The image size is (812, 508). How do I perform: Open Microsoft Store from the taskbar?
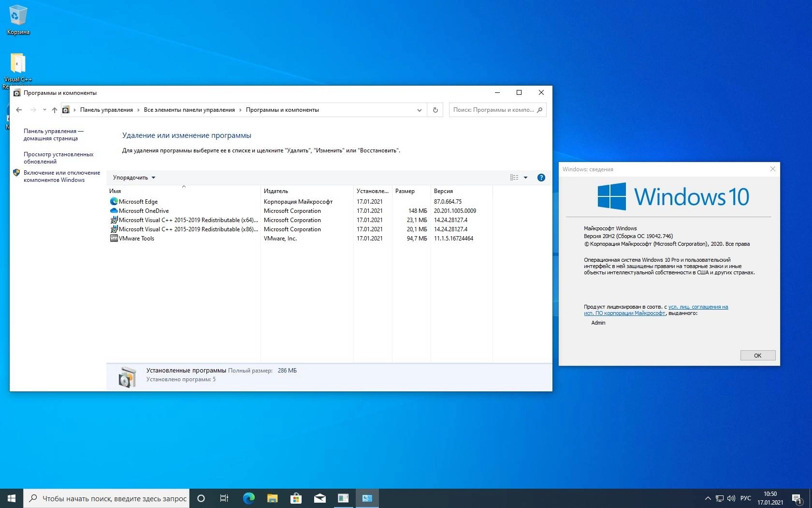[x=296, y=498]
